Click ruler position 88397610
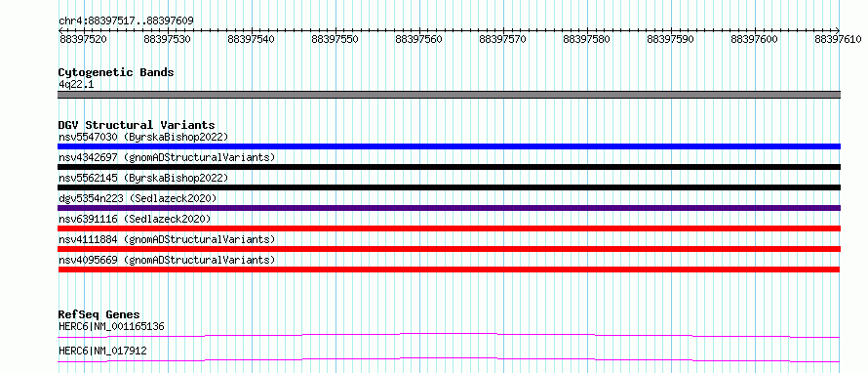 point(838,39)
